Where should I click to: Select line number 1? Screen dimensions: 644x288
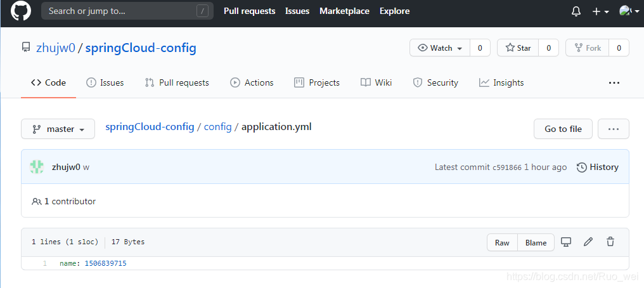[45, 263]
